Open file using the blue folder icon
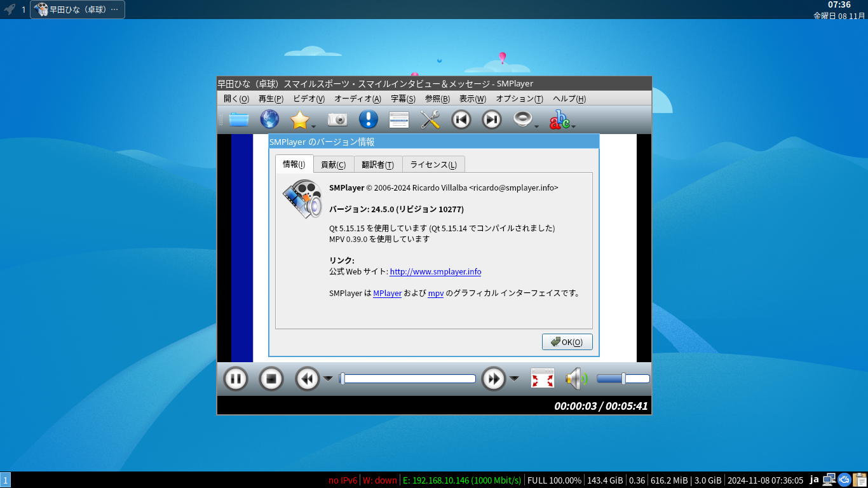 239,119
